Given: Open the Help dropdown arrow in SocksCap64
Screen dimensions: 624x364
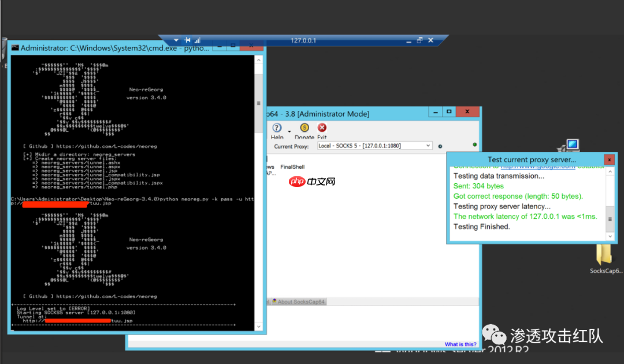Looking at the screenshot, I should click(x=289, y=131).
